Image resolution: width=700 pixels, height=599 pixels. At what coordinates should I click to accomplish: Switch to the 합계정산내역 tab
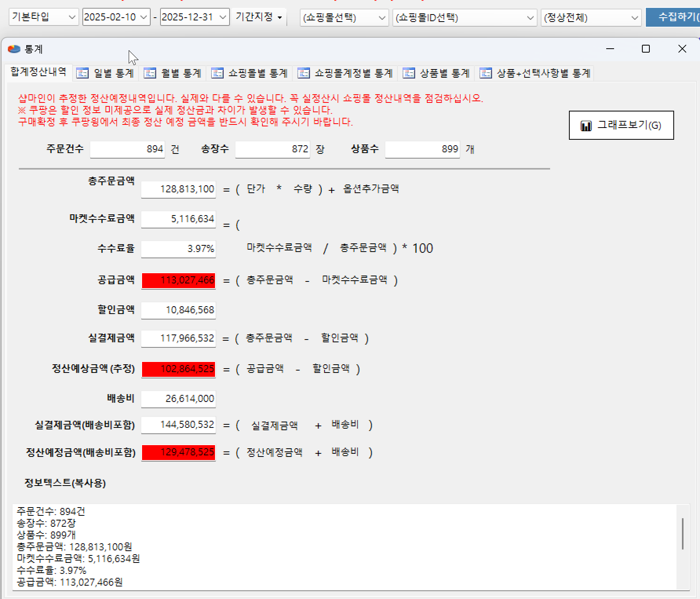point(38,72)
